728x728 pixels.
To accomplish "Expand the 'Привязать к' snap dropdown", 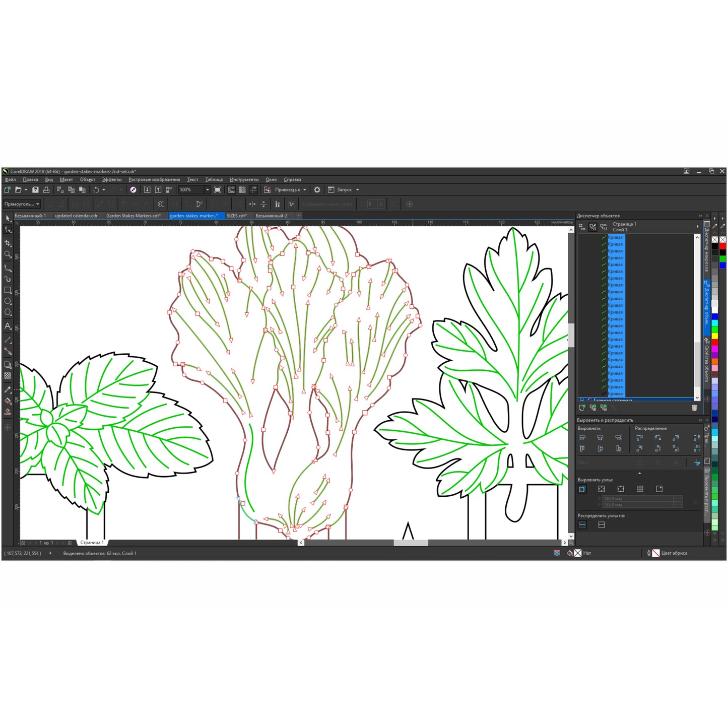I will click(x=304, y=190).
